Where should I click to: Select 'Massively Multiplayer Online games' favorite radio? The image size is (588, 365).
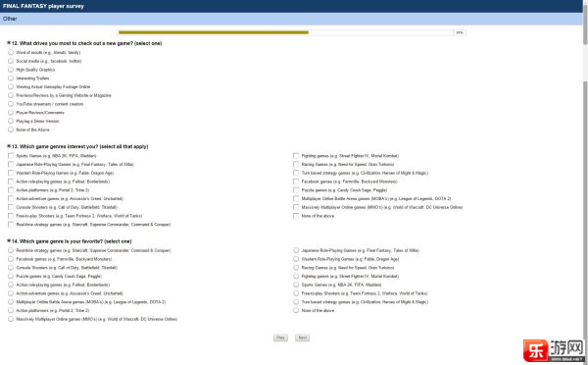coord(11,319)
